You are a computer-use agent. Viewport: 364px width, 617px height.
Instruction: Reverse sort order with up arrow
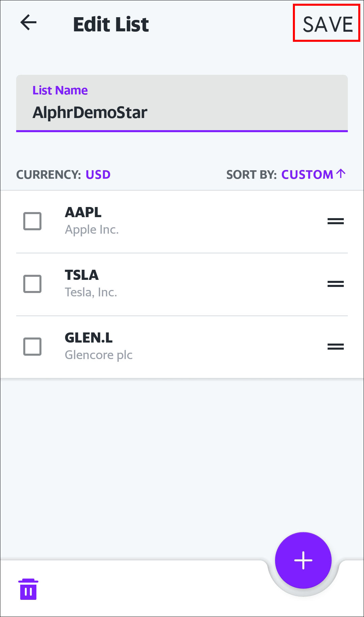pyautogui.click(x=341, y=174)
